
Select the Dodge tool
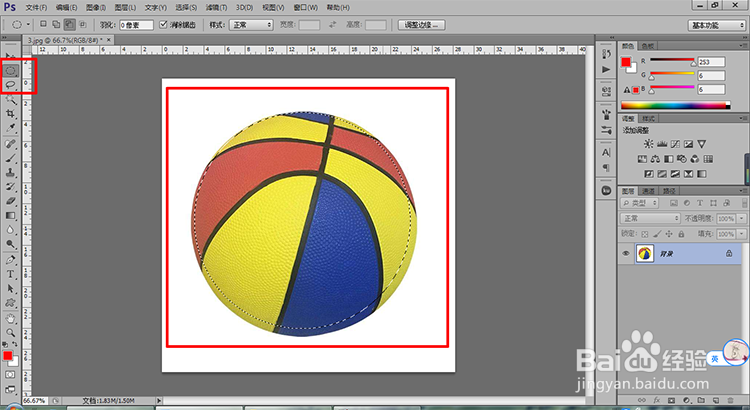tap(11, 244)
